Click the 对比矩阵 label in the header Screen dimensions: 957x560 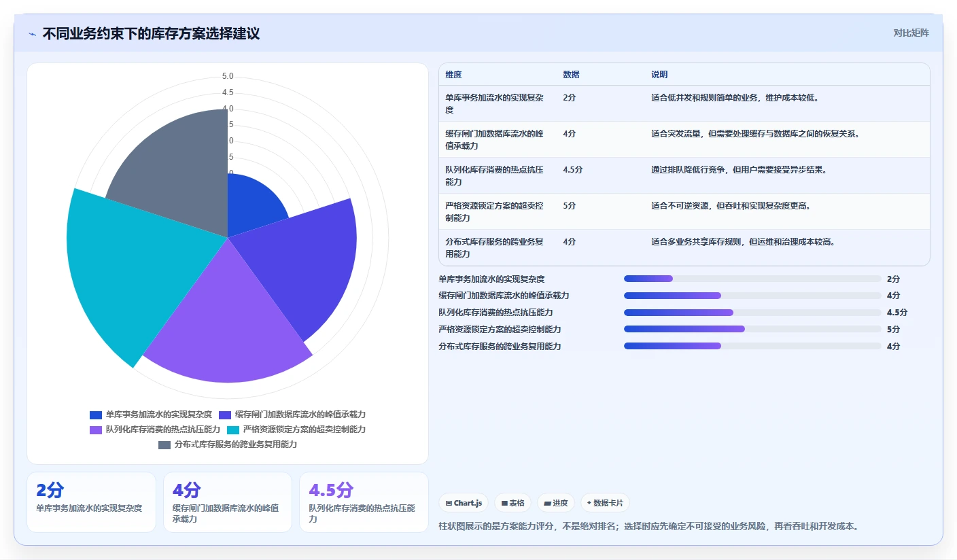[x=911, y=33]
